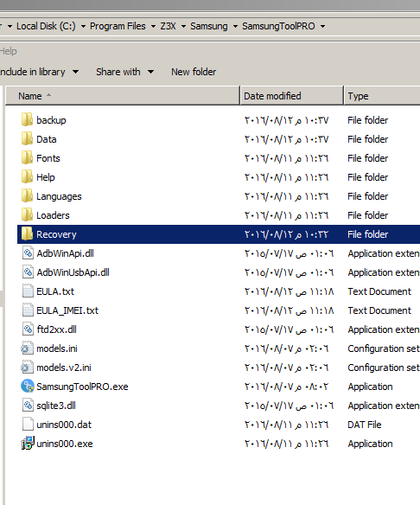This screenshot has height=505, width=420.
Task: Sort by the Name column header
Action: (x=123, y=96)
